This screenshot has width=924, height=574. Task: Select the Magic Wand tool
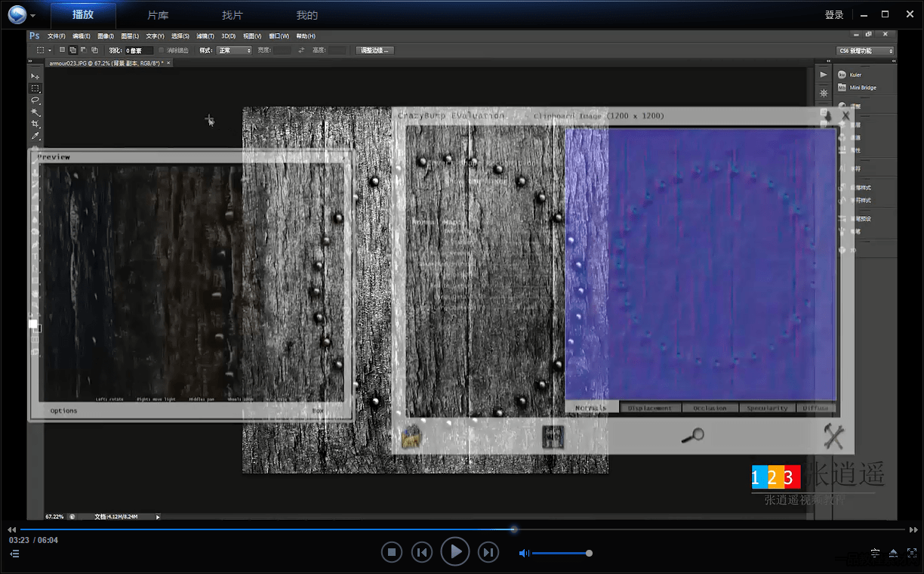coord(35,112)
